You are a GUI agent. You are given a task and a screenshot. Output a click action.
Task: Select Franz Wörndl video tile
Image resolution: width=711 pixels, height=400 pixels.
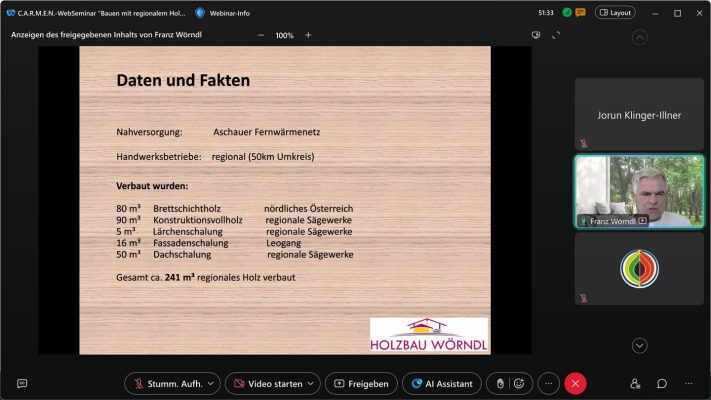639,191
